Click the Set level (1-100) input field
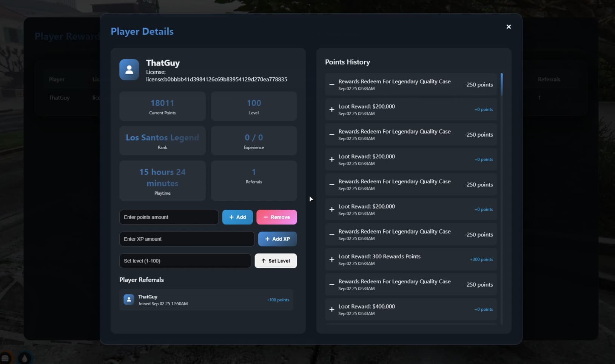 (185, 261)
